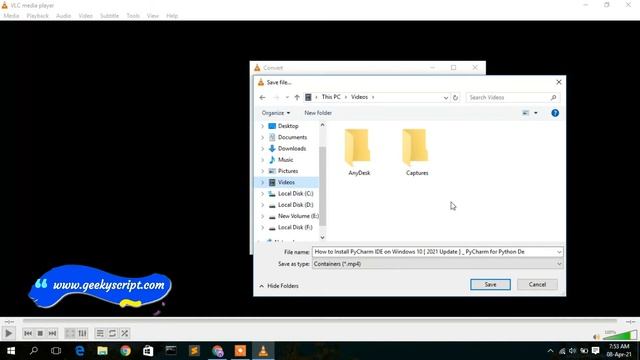Open File Explorer from the taskbar
This screenshot has height=360, width=640.
(102, 351)
